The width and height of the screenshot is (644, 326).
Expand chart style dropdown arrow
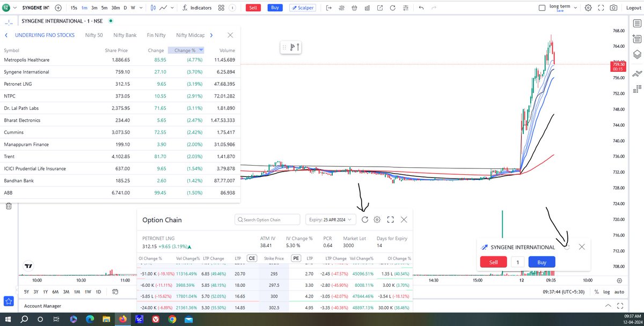coord(172,8)
